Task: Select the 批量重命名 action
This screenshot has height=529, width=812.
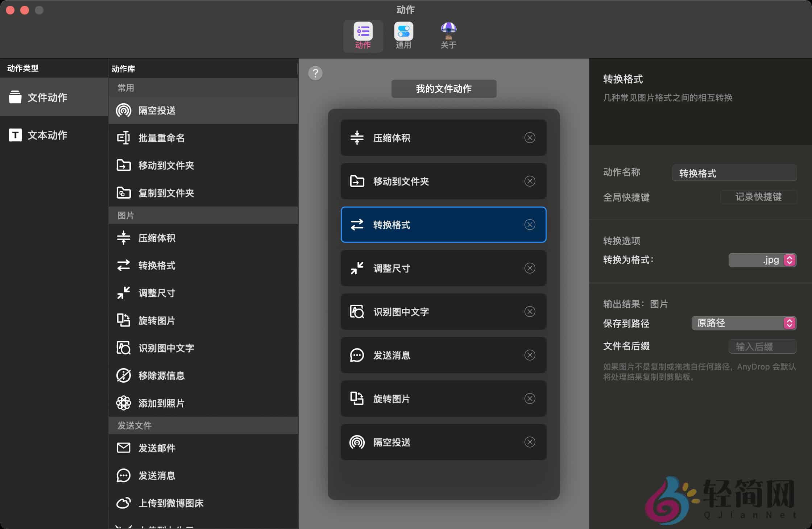Action: pos(161,138)
